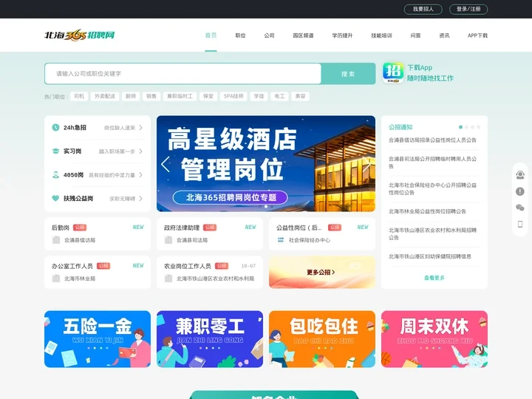Screen dimensions: 532x399
Task: Expand the 实习岗 row chevron
Action: 140,151
